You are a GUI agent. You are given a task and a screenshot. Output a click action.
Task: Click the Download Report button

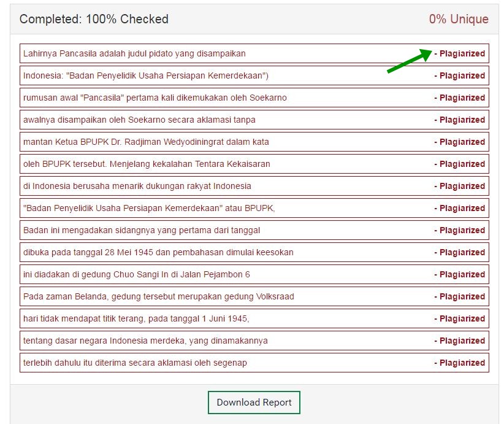(253, 403)
